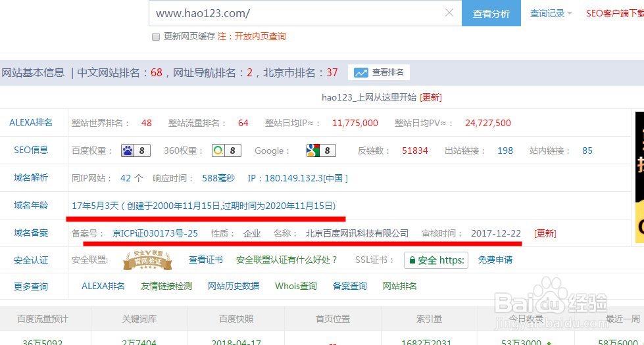The width and height of the screenshot is (644, 345).
Task: Click the 安全 https lock button
Action: 436,260
